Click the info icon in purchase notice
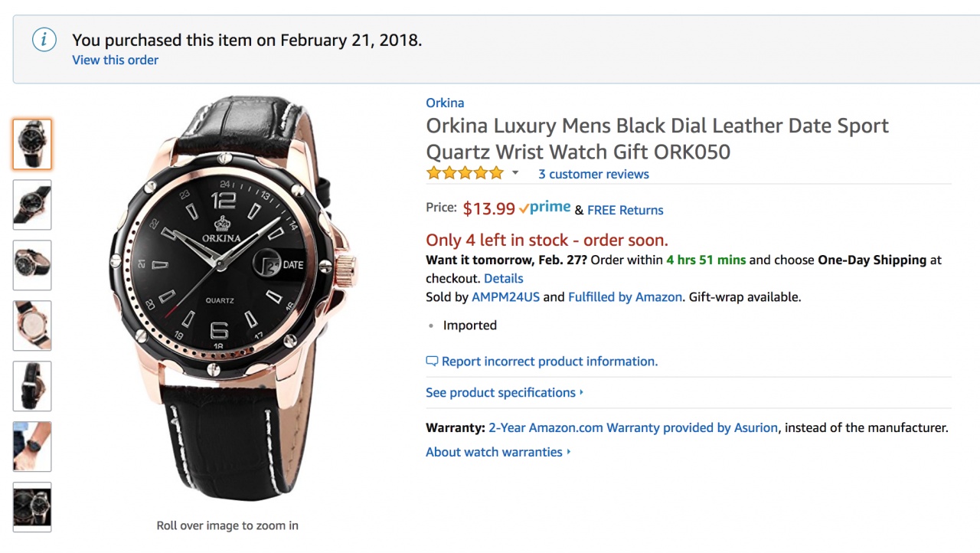The image size is (980, 553). click(x=44, y=40)
